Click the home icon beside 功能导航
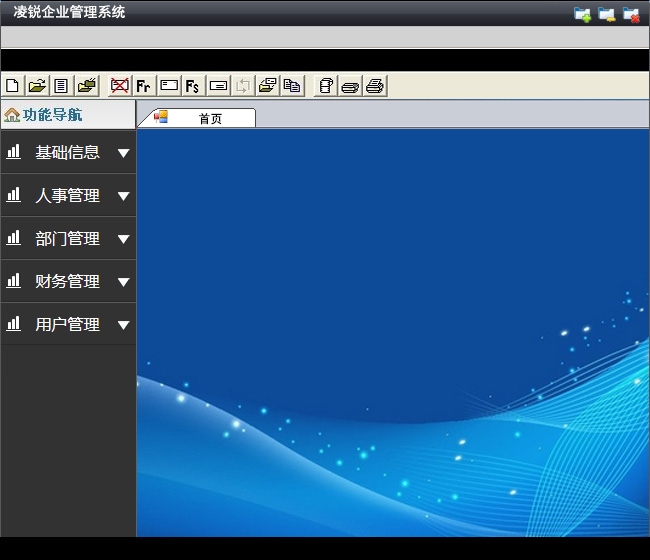 click(x=12, y=115)
